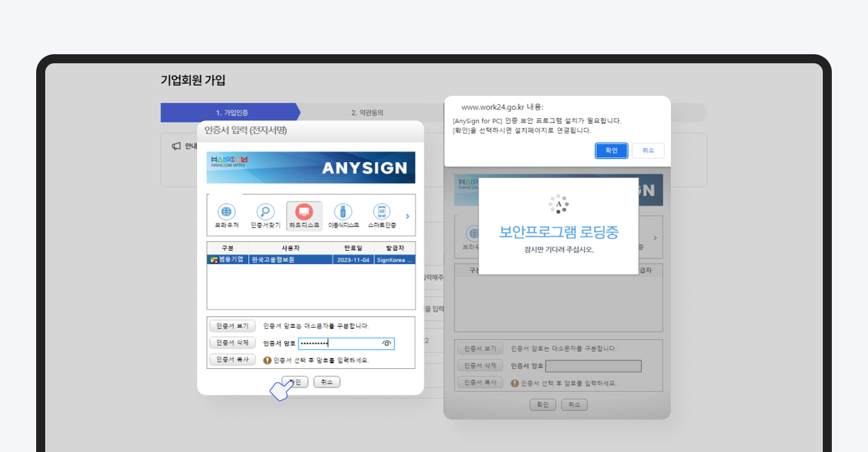Click right chevron in dimmed right dialog
868x452 pixels.
pos(655,238)
